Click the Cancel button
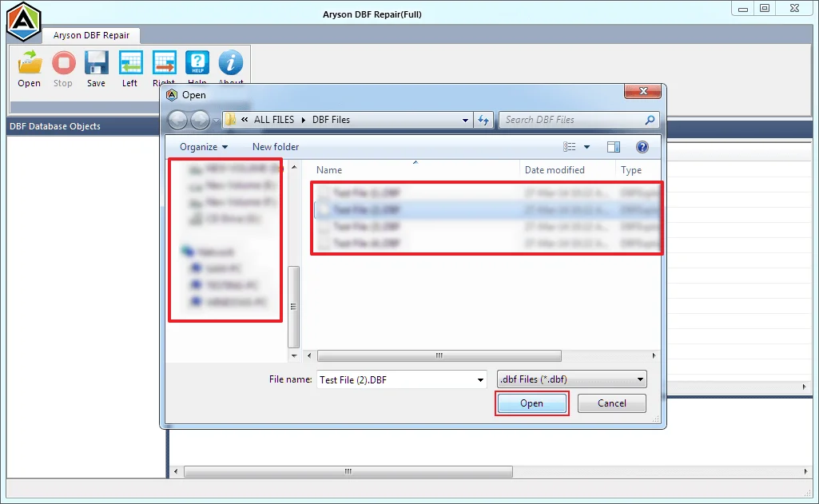Screen dimensions: 819x504 [x=611, y=403]
